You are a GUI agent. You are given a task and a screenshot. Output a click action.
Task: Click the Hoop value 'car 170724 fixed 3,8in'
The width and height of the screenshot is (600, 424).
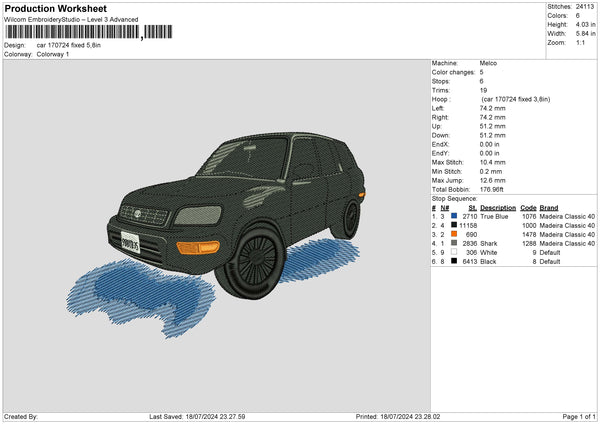click(515, 99)
